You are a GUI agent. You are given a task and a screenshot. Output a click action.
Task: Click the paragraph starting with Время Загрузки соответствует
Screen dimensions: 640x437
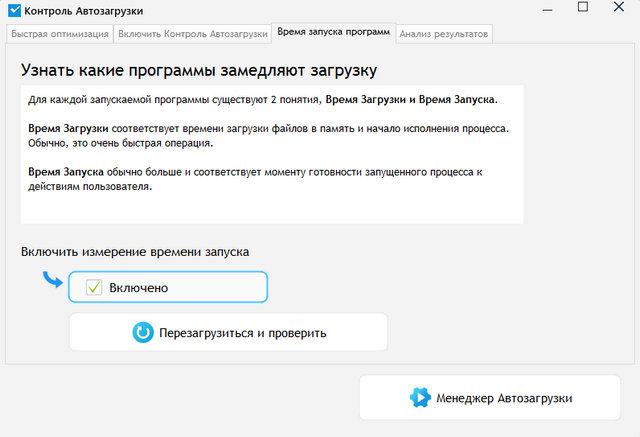(268, 136)
